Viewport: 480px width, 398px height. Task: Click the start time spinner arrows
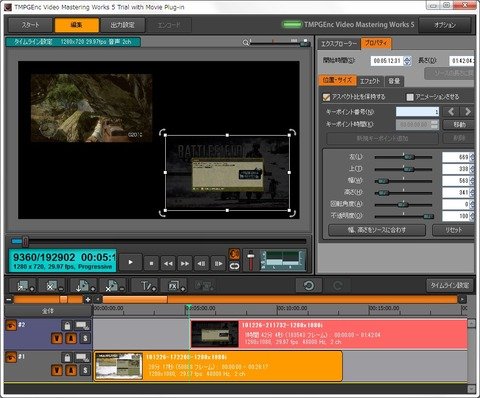point(407,61)
